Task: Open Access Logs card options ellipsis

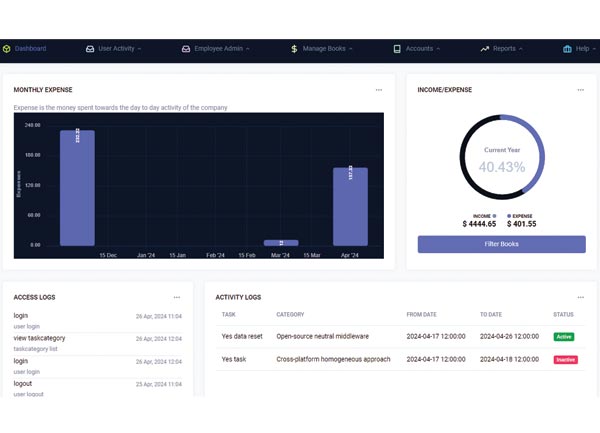Action: click(x=177, y=297)
